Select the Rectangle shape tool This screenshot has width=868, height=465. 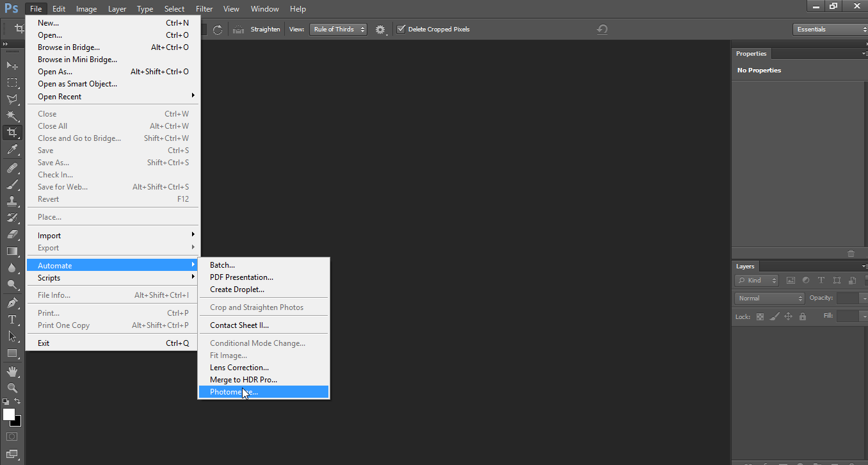[12, 353]
